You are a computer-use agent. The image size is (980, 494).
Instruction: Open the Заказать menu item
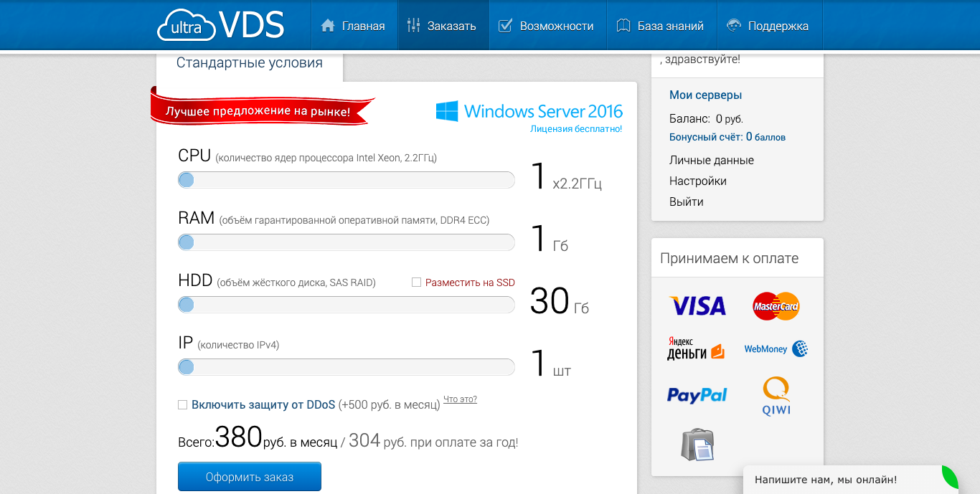tap(443, 26)
